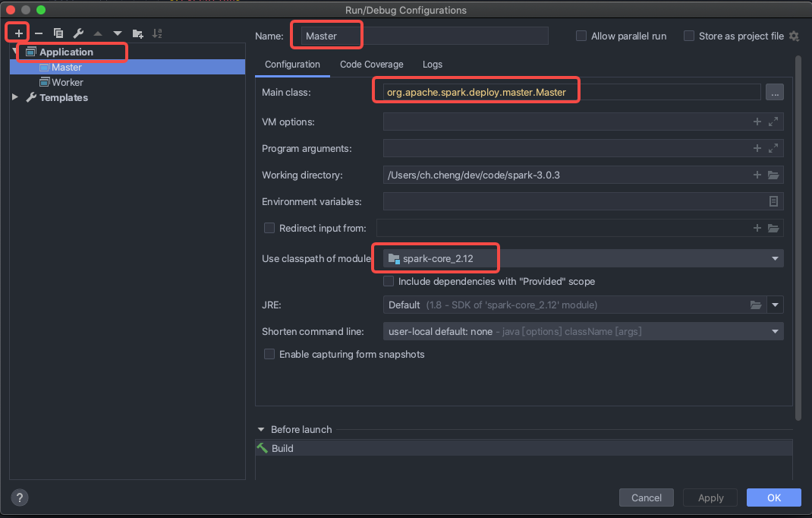Add a new run configuration
Image resolution: width=812 pixels, height=518 pixels.
(17, 33)
